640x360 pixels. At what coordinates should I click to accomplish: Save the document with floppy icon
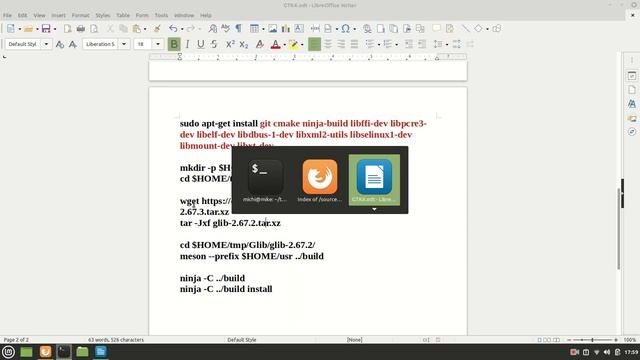pos(46,29)
